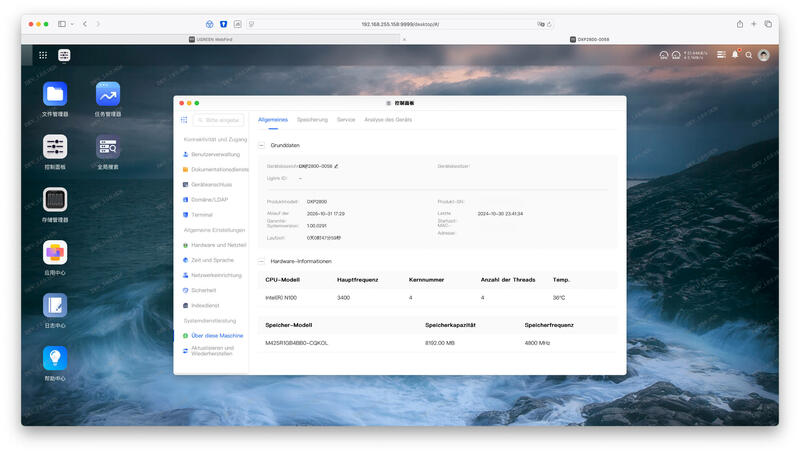Open the help center lightbulb icon
Image resolution: width=800 pixels, height=454 pixels.
tap(55, 359)
